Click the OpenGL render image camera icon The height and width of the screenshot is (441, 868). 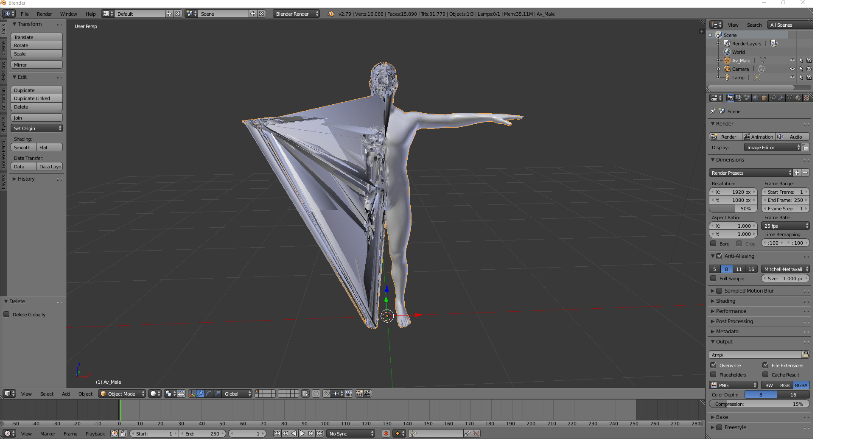click(x=359, y=394)
